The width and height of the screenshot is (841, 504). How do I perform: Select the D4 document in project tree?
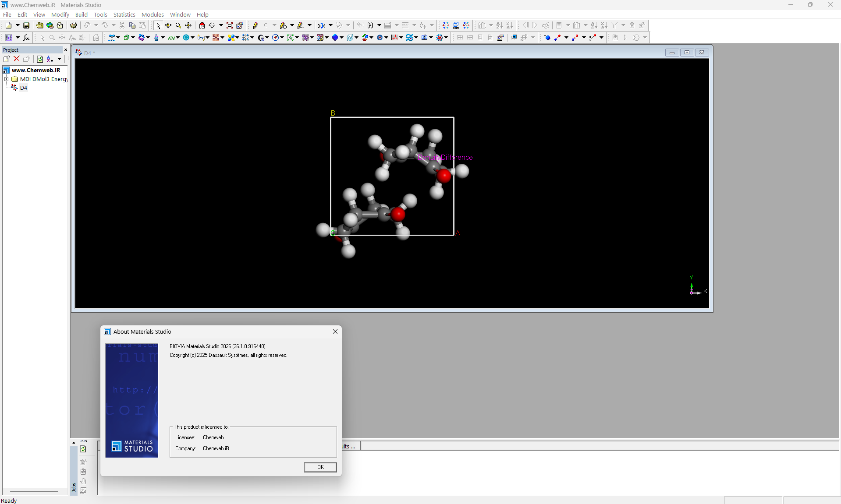(x=24, y=88)
